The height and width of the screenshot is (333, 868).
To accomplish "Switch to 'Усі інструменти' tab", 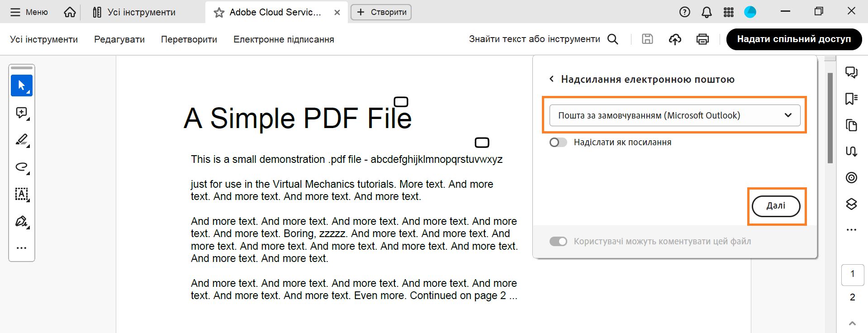I will (134, 12).
